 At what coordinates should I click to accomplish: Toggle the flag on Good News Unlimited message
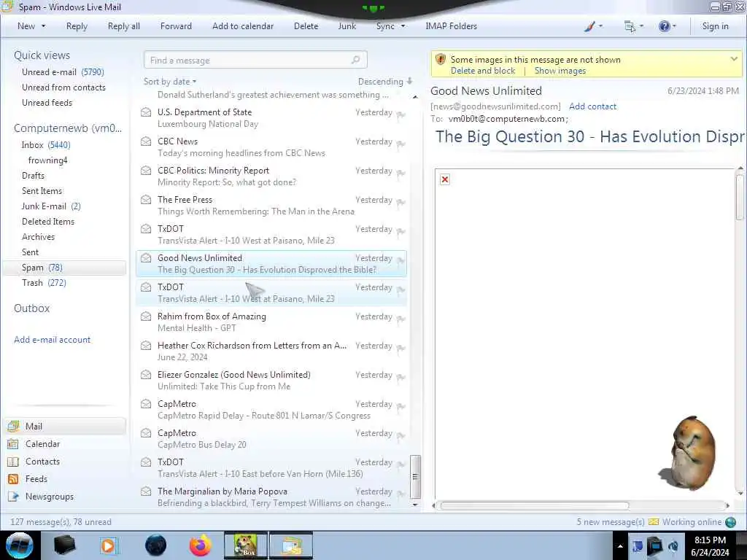[x=400, y=260]
